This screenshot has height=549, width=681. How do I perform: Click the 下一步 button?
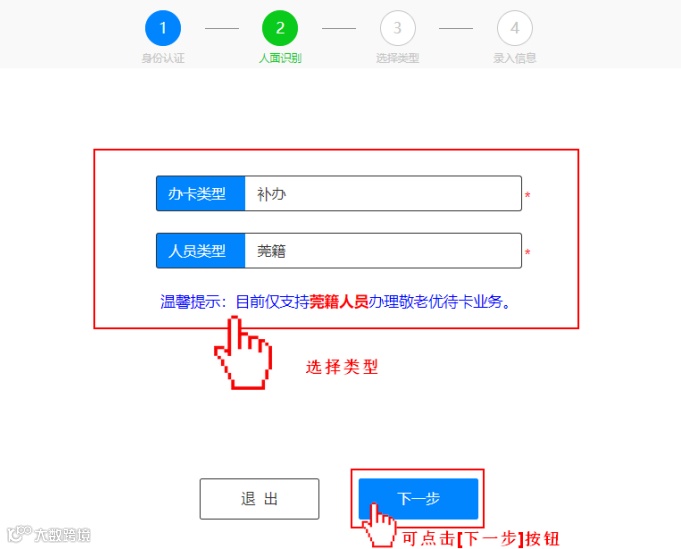pyautogui.click(x=418, y=499)
